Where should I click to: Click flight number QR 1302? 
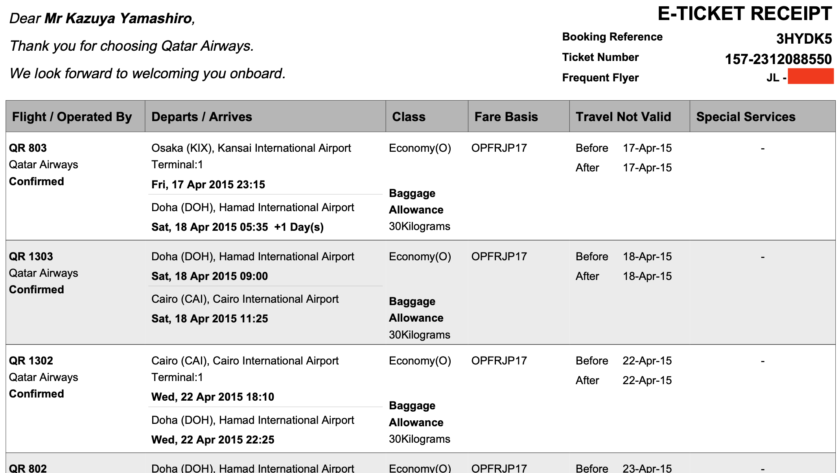click(x=31, y=360)
